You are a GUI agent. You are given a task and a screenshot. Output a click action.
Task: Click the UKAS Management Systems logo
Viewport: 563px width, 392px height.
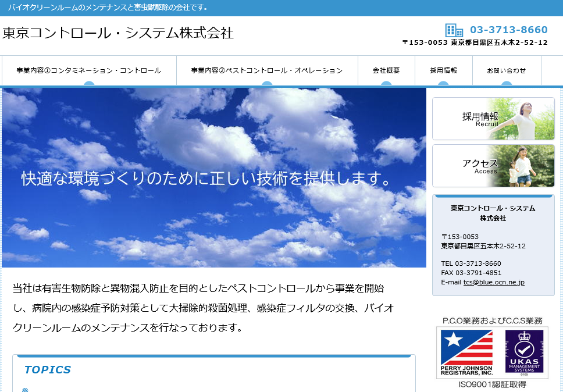point(524,352)
